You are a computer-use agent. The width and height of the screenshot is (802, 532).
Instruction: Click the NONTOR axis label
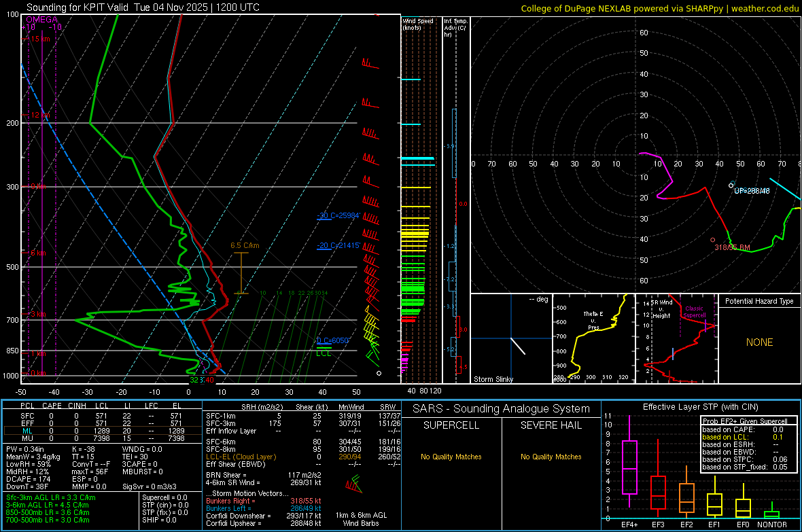point(772,525)
